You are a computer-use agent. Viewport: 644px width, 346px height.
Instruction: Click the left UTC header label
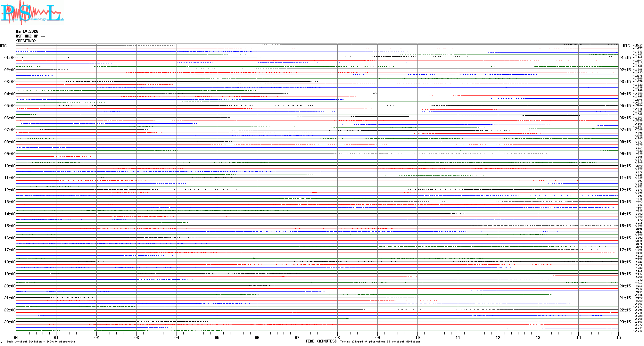click(x=3, y=46)
